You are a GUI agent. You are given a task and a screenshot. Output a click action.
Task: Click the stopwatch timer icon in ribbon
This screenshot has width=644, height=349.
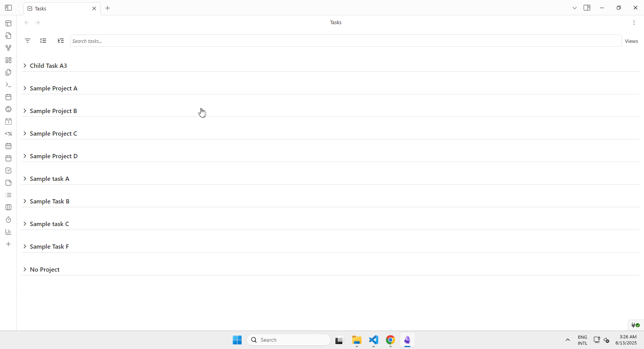pyautogui.click(x=8, y=220)
